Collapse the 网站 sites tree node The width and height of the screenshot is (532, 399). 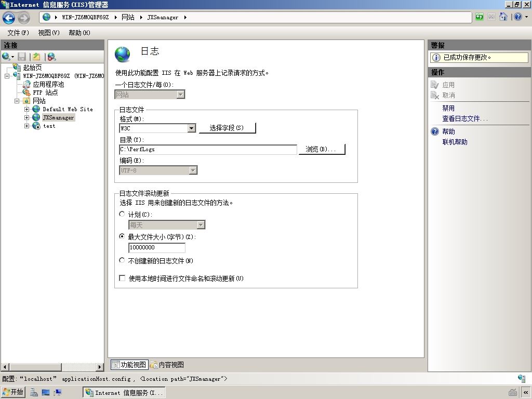17,101
